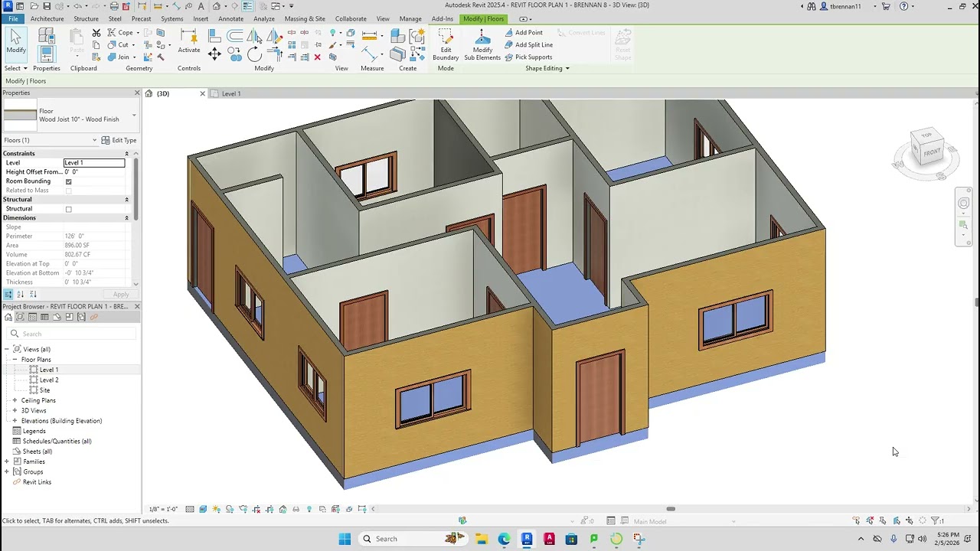Toggle the Room Bounding checkbox
Image resolution: width=980 pixels, height=551 pixels.
tap(69, 181)
